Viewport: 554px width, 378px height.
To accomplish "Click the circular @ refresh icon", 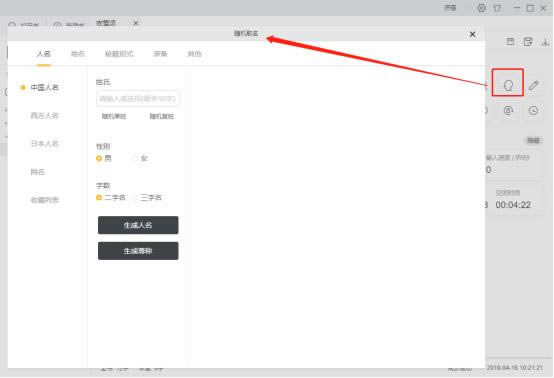I will click(x=508, y=111).
